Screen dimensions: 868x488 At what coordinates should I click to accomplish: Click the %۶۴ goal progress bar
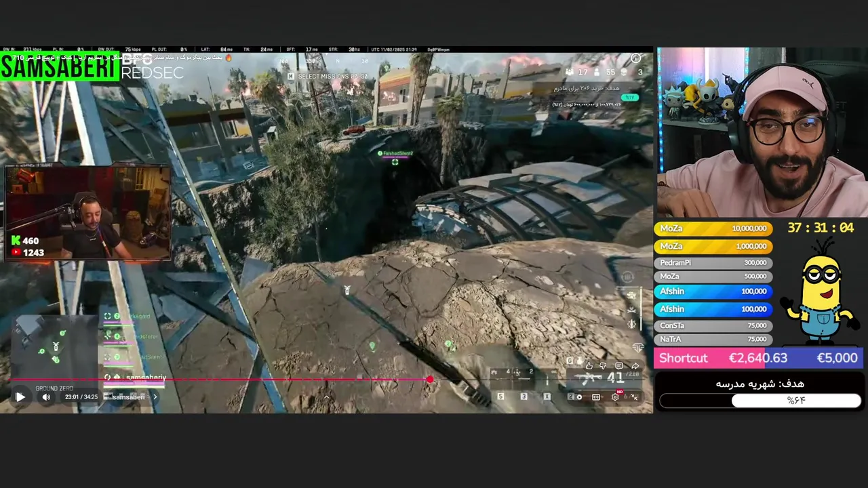[760, 401]
